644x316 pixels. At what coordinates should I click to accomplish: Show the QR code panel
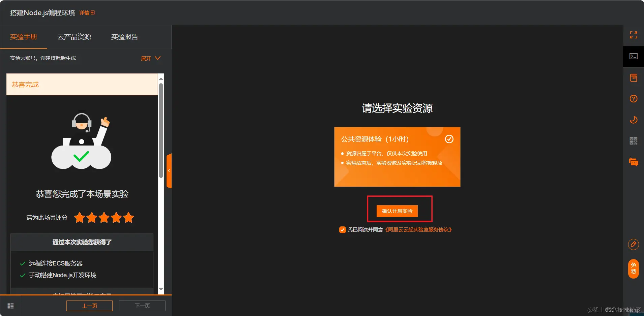pyautogui.click(x=633, y=141)
